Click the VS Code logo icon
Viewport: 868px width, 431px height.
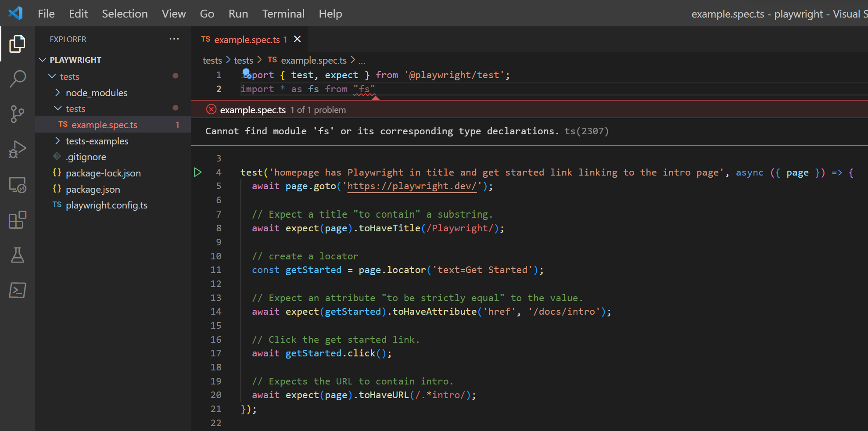[16, 13]
